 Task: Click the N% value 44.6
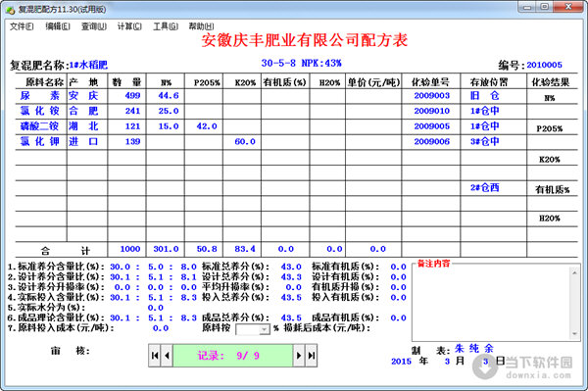click(169, 96)
